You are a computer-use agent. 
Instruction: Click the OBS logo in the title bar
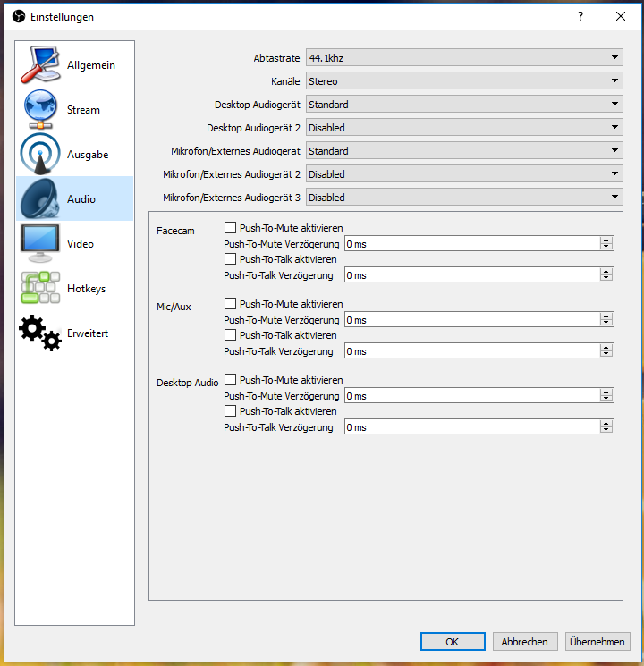(18, 16)
